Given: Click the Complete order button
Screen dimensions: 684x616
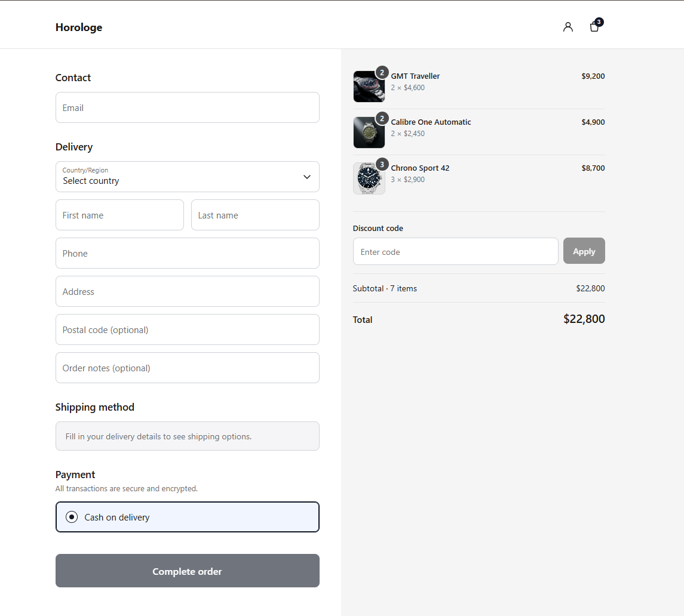Looking at the screenshot, I should coord(187,571).
